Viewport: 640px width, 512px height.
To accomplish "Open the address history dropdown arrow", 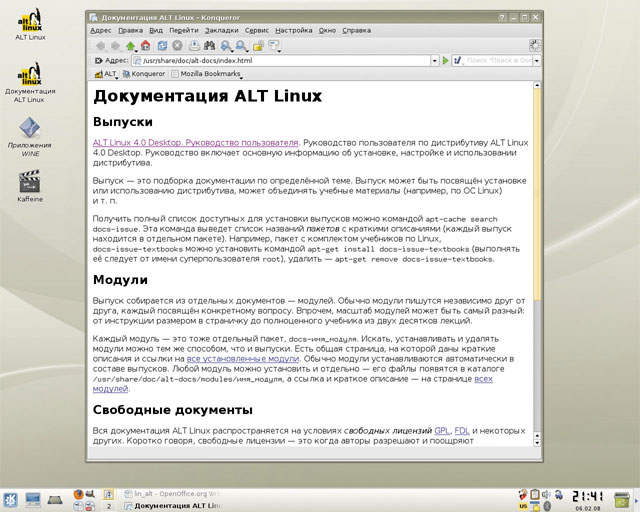I will [435, 61].
